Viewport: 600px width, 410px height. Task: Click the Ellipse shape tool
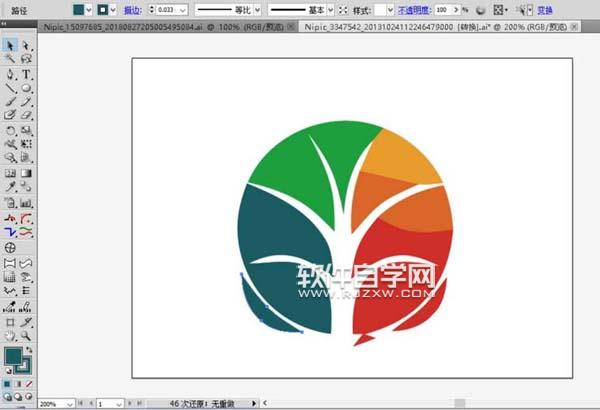click(x=26, y=88)
